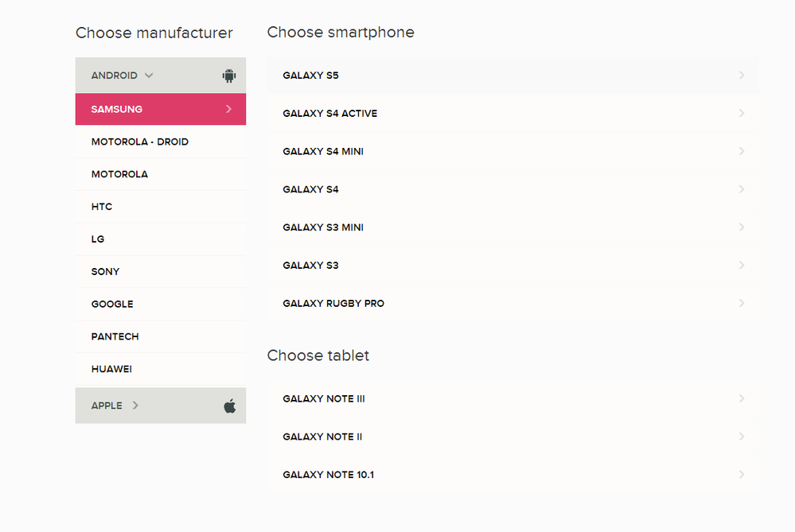Click the arrow icon on Galaxy Note 10.1 row
Viewport: 795px width, 532px height.
tap(741, 474)
